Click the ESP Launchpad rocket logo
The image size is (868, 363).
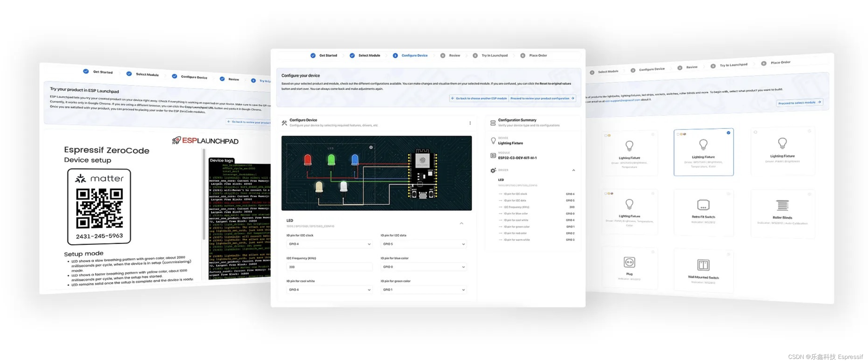point(176,140)
